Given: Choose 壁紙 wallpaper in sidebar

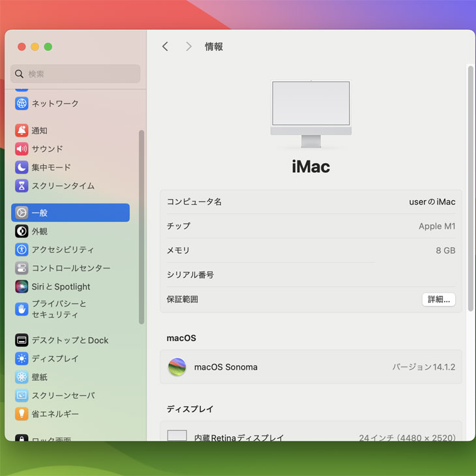Looking at the screenshot, I should point(39,377).
